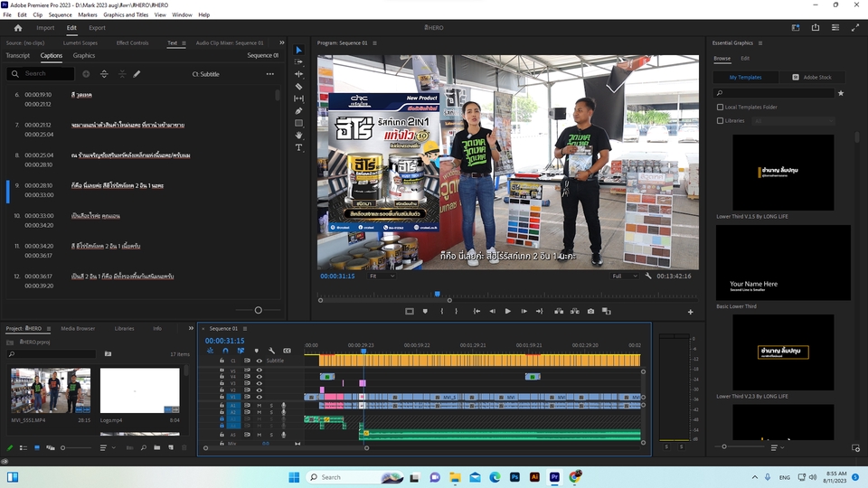
Task: Step back one frame
Action: (x=492, y=312)
